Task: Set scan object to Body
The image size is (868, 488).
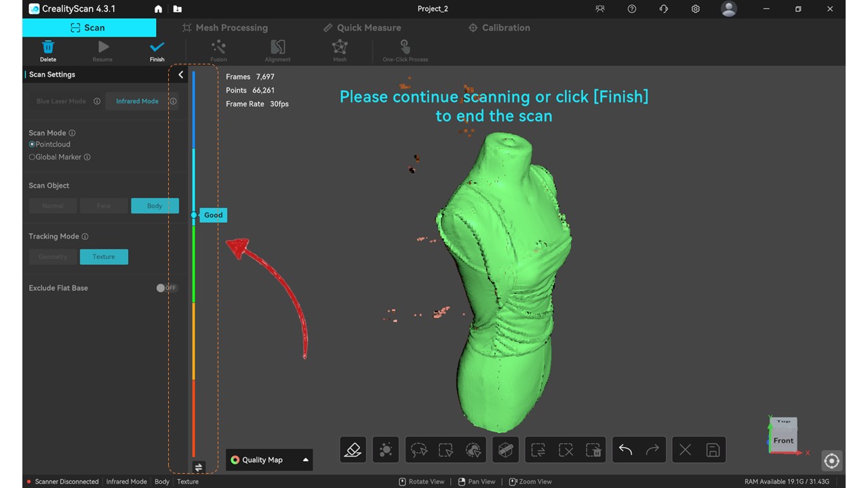Action: (x=155, y=206)
